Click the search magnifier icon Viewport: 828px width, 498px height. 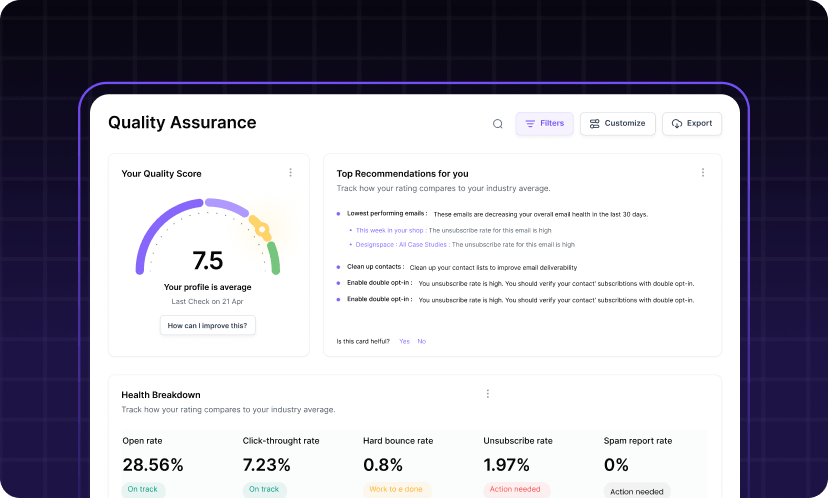498,124
